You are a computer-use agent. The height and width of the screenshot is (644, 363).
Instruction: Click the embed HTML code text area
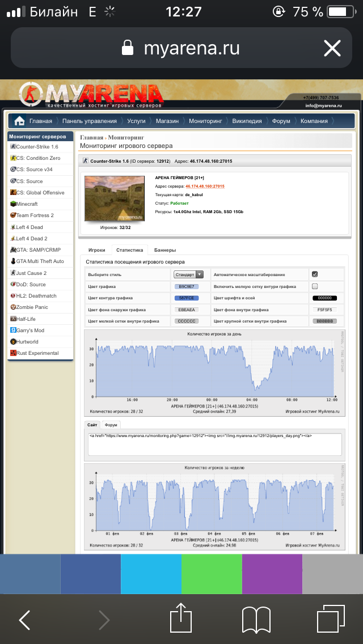point(215,444)
